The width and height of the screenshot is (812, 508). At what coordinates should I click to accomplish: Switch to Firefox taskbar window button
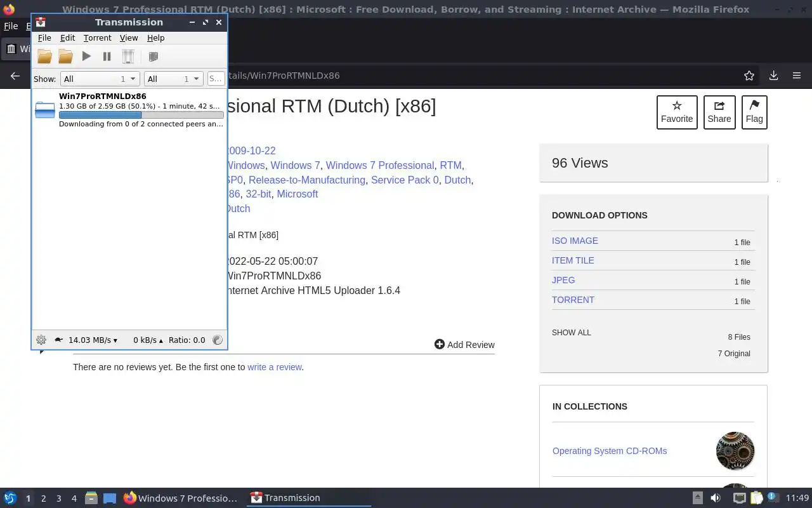181,498
